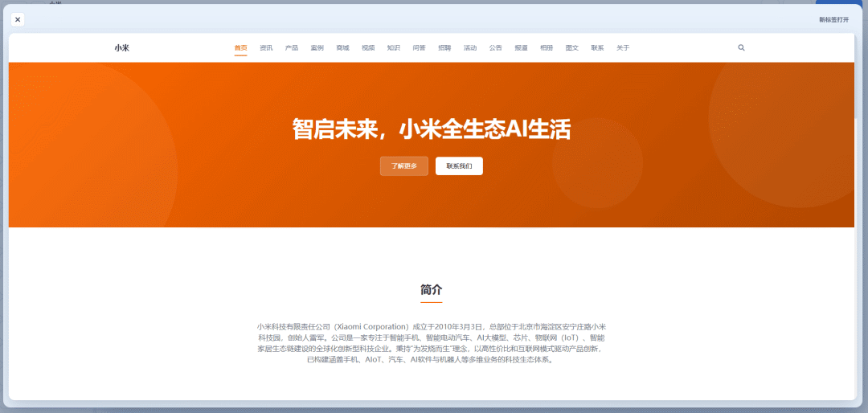Screen dimensions: 868x413
Task: Go to the 活动 navigation item
Action: (x=470, y=48)
